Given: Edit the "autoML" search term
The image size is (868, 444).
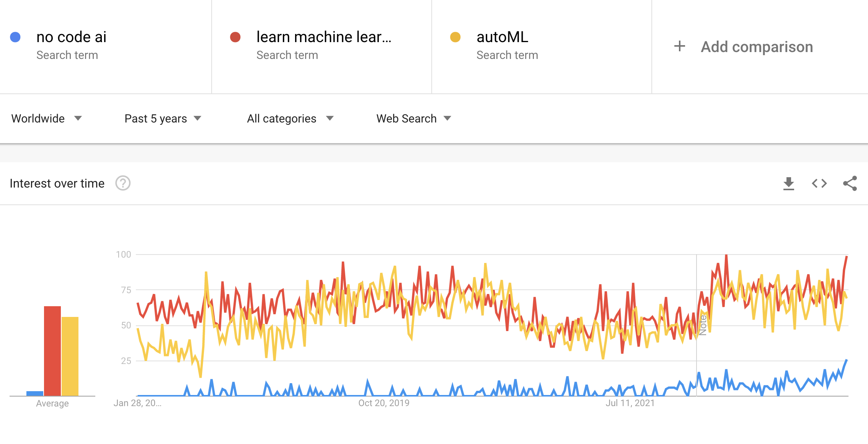Looking at the screenshot, I should pyautogui.click(x=502, y=37).
